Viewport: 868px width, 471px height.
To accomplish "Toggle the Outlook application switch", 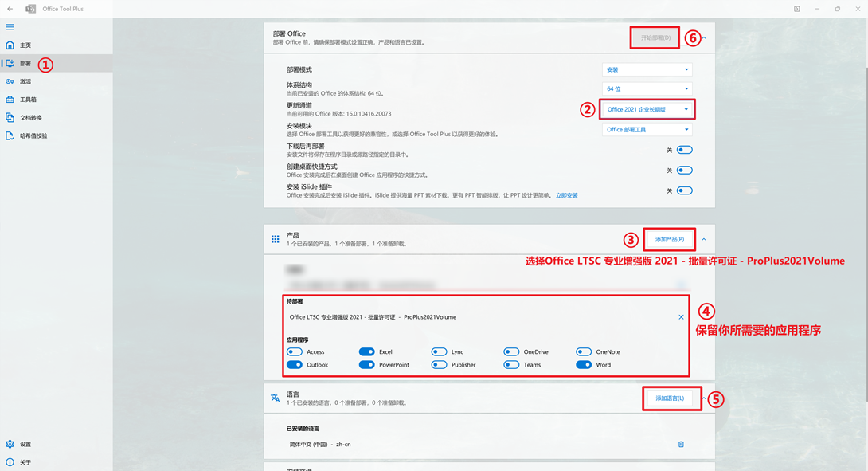I will pos(295,365).
